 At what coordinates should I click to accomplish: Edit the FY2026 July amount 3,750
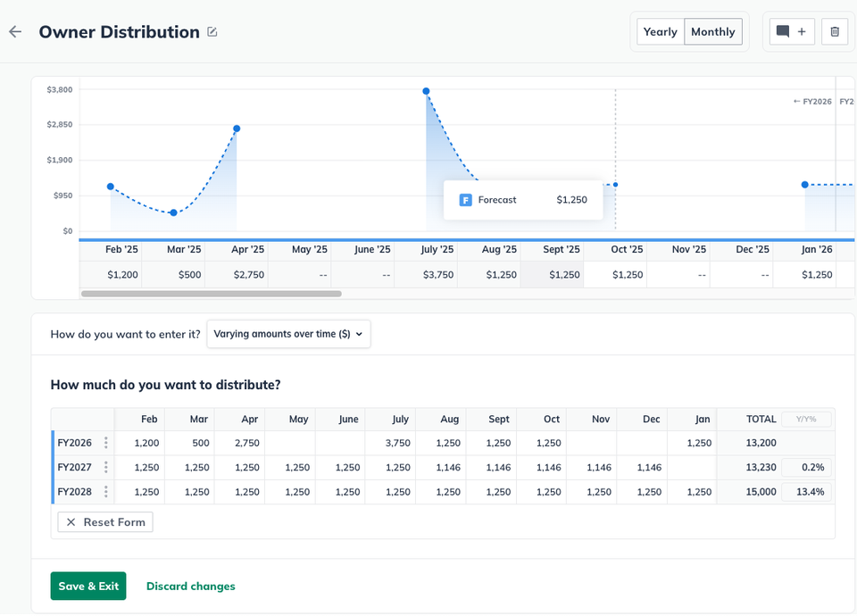(x=391, y=443)
